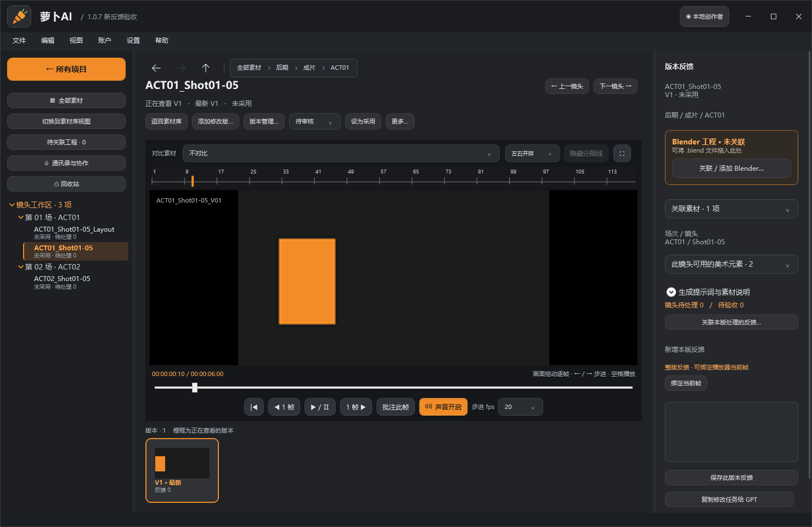This screenshot has width=812, height=527.
Task: Collapse 镜头工作区 · 3 项 tree
Action: click(12, 205)
